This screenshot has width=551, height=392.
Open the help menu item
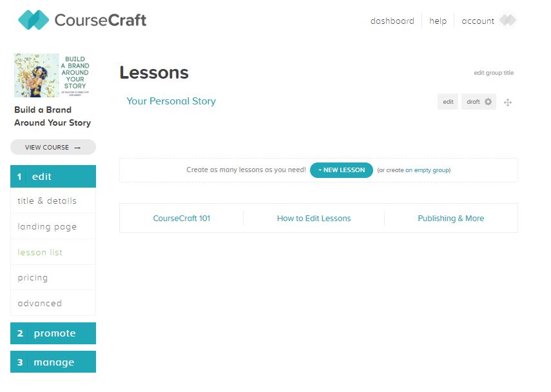click(x=438, y=21)
